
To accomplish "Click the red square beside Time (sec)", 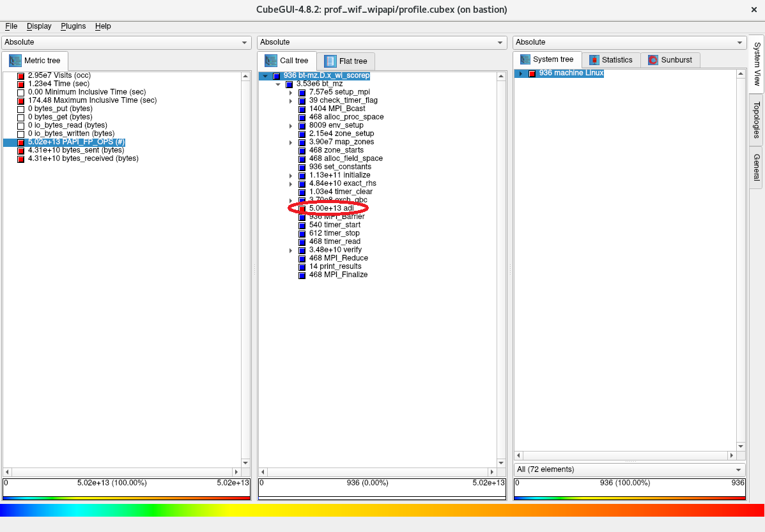I will click(x=21, y=84).
